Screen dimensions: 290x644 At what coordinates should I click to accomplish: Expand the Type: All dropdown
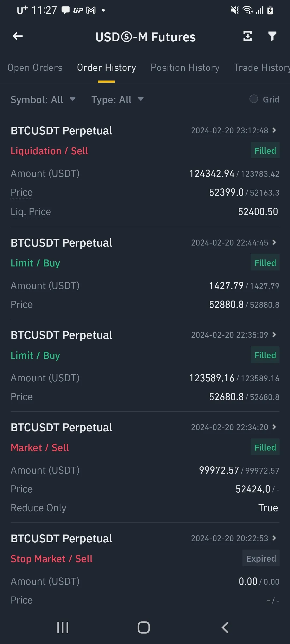117,100
